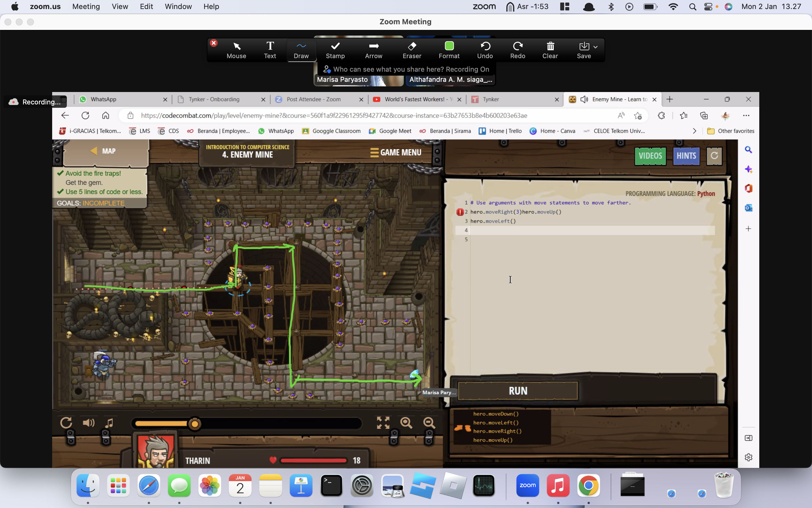
Task: Switch to the World's Fastest Workers tab
Action: (x=417, y=99)
